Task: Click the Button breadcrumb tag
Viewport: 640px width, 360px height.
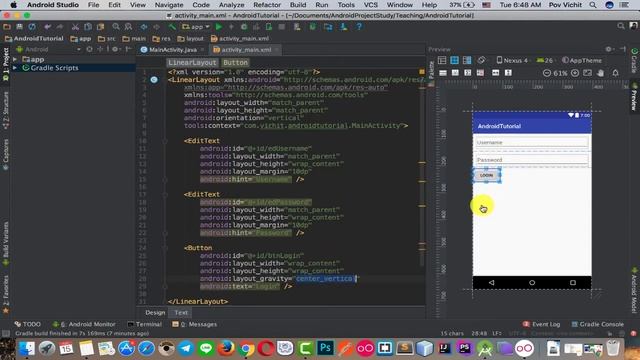Action: [x=236, y=62]
